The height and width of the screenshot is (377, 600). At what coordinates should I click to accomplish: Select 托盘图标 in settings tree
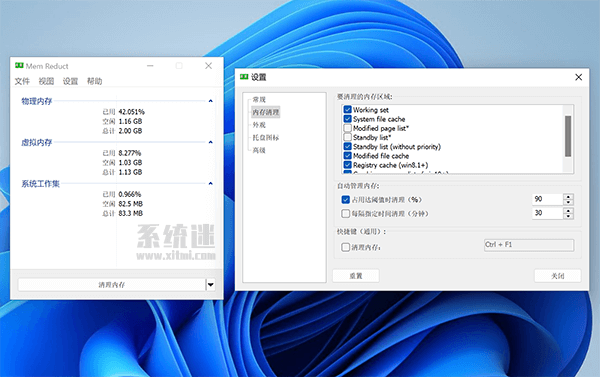click(266, 137)
